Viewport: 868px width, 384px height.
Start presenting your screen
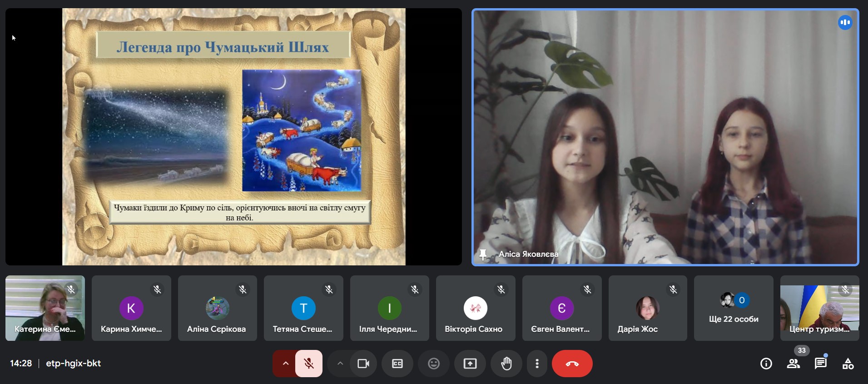pyautogui.click(x=470, y=364)
